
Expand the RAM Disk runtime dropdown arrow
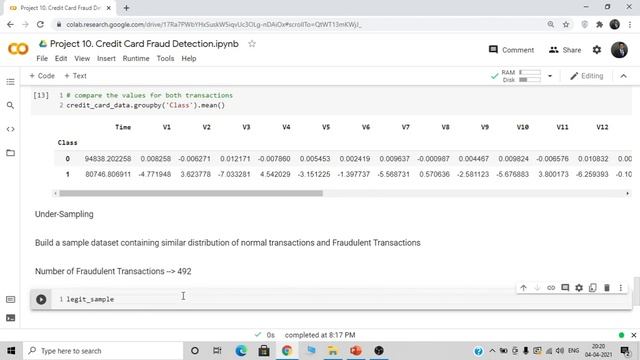550,76
